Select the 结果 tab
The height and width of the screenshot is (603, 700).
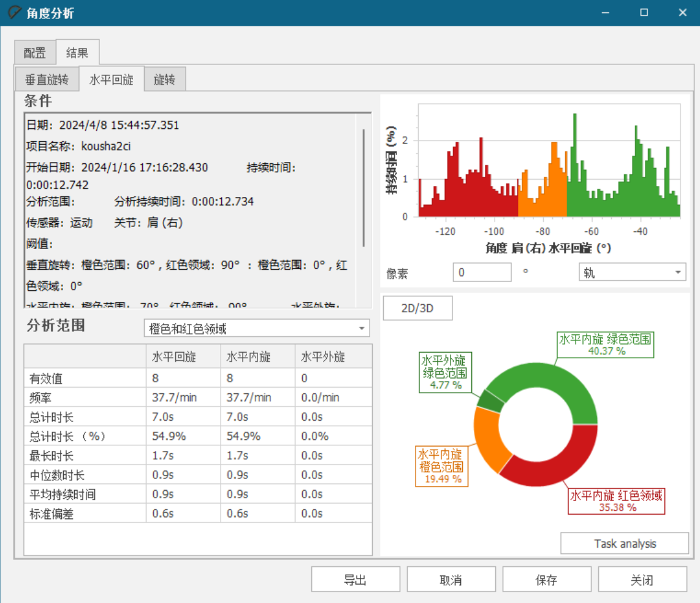77,53
